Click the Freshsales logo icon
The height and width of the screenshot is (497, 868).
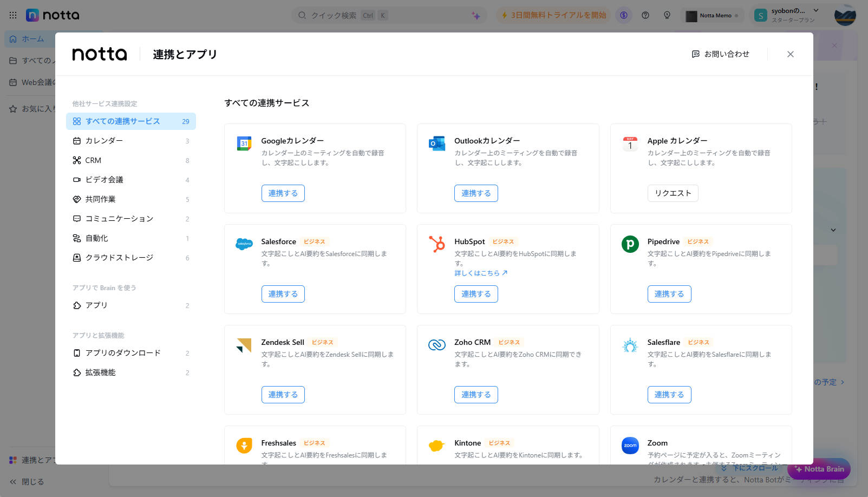click(244, 446)
